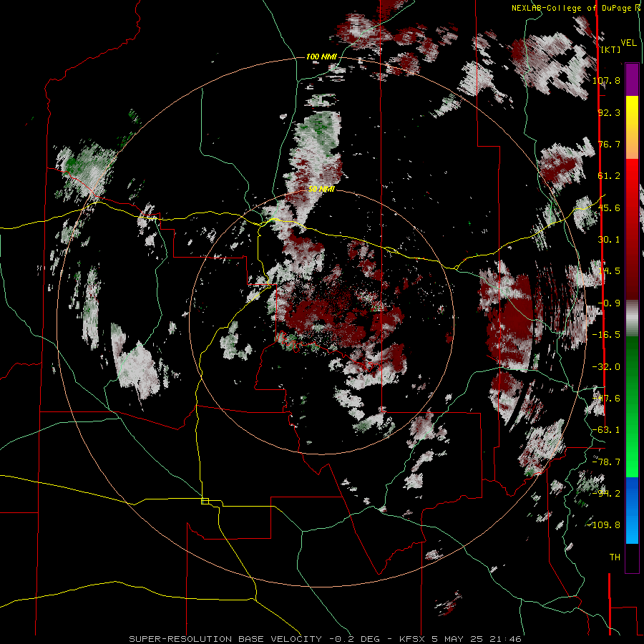Select the 14.5 scale value
644x644 pixels.
coord(609,271)
